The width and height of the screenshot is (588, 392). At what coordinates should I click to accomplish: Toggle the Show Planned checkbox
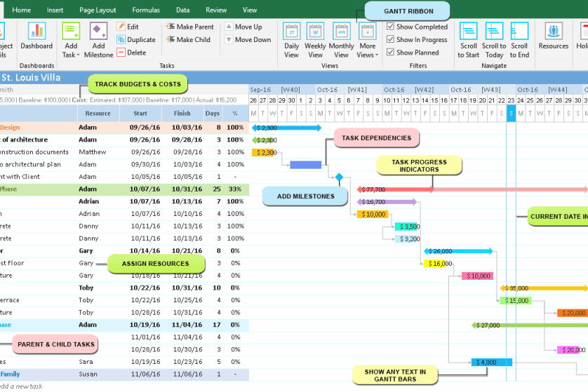(x=391, y=52)
